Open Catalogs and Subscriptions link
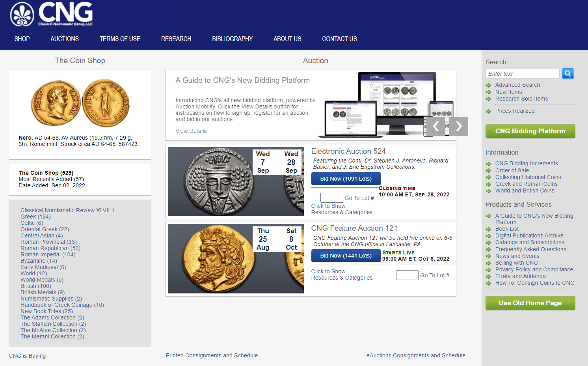This screenshot has width=588, height=366. [x=530, y=242]
